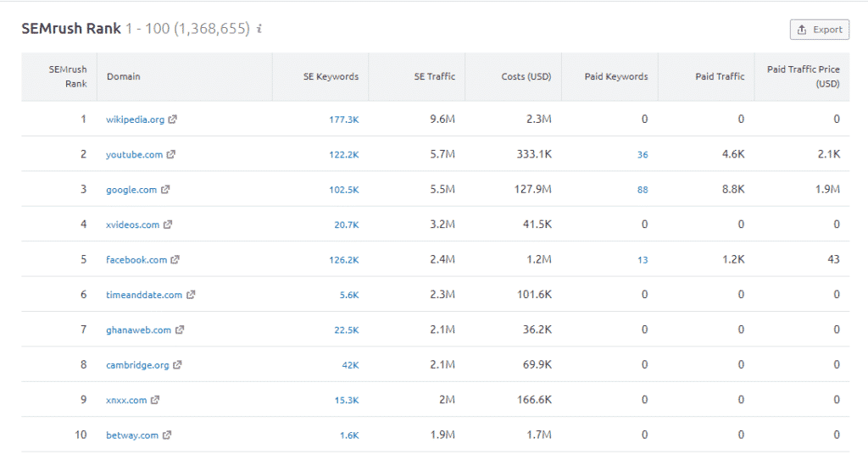Open external link icon next to betway.com
Image resolution: width=868 pixels, height=460 pixels.
click(x=167, y=435)
